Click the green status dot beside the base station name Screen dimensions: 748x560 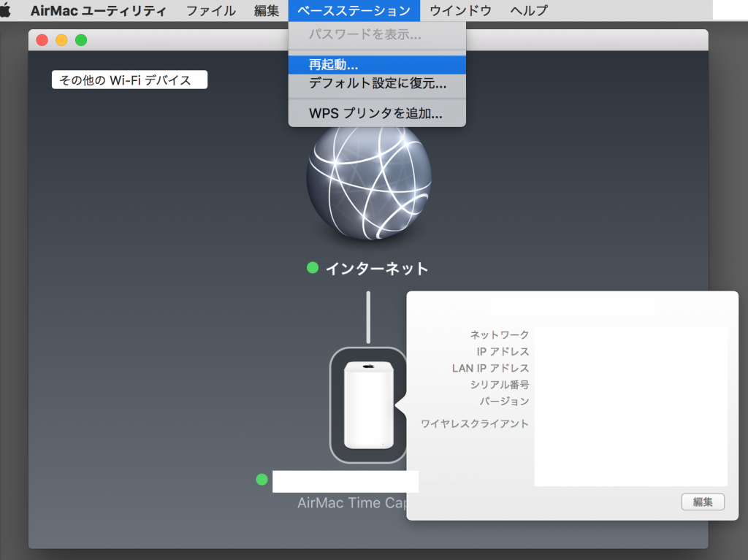pyautogui.click(x=262, y=480)
